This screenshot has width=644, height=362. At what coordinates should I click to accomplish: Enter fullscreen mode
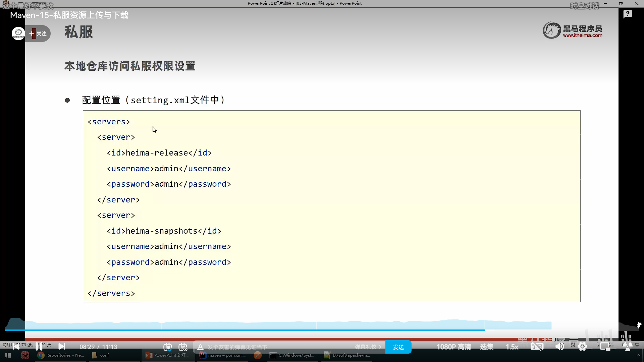[627, 347]
